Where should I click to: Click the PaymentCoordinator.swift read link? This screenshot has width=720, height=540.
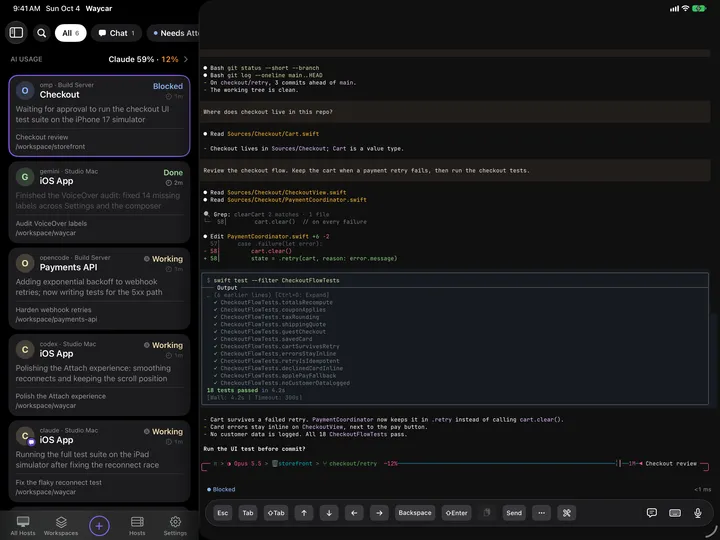297,200
